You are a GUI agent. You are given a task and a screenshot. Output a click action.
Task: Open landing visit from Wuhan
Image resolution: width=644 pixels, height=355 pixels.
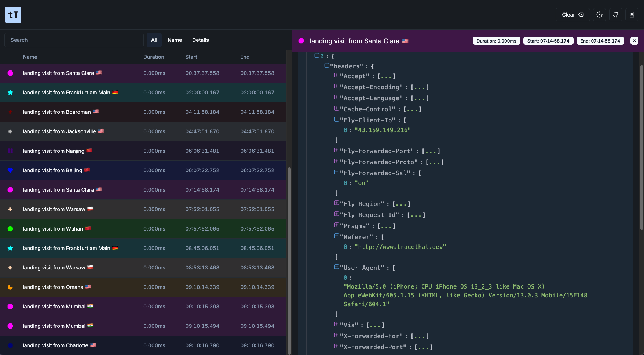[143, 229]
